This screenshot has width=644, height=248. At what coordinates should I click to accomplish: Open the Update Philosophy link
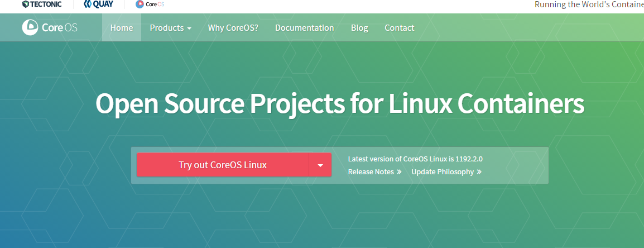(446, 172)
